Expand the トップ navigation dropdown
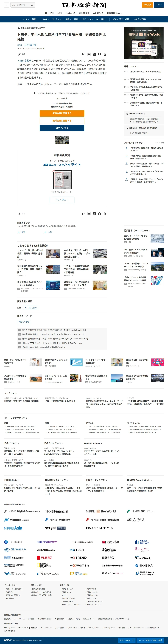The height and width of the screenshot is (644, 168). [26, 19]
